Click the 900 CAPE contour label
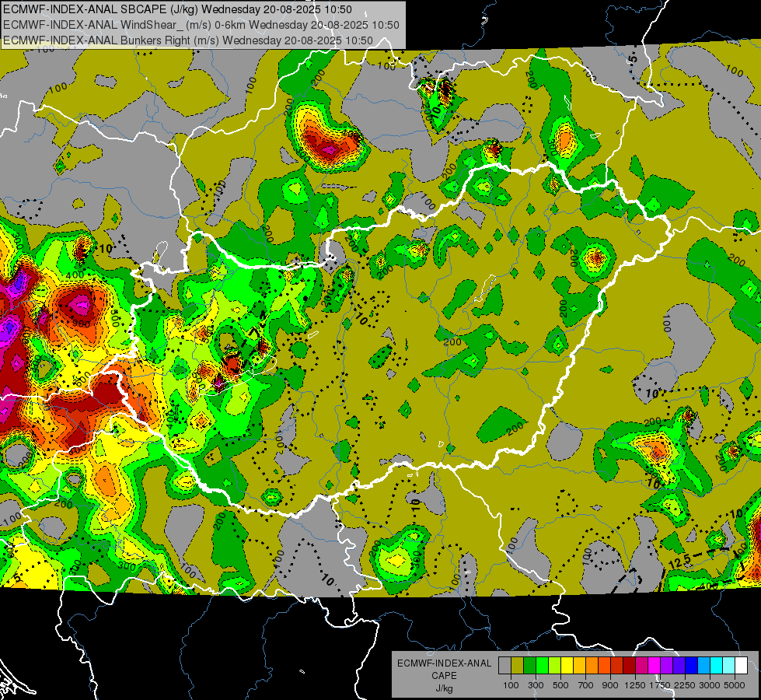The width and height of the screenshot is (761, 700). (x=81, y=324)
